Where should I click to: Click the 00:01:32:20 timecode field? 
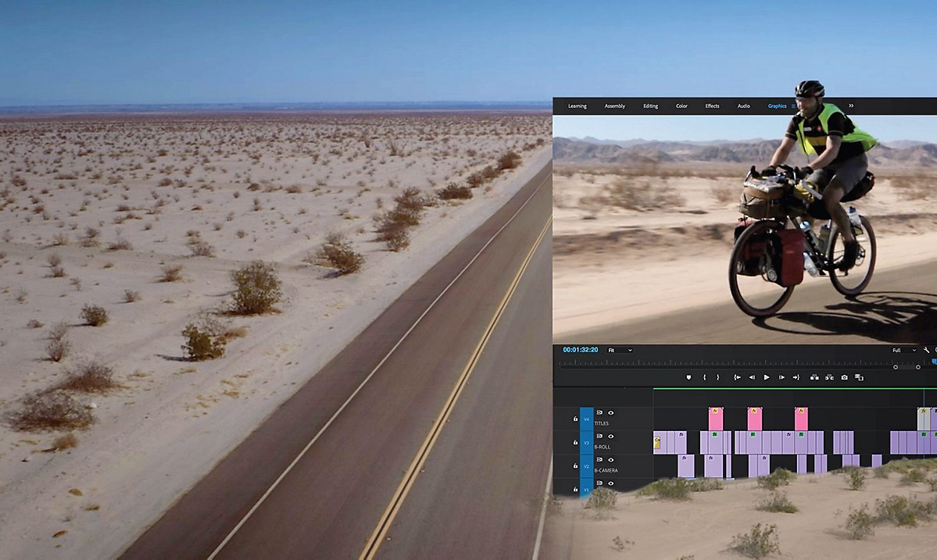pyautogui.click(x=581, y=350)
